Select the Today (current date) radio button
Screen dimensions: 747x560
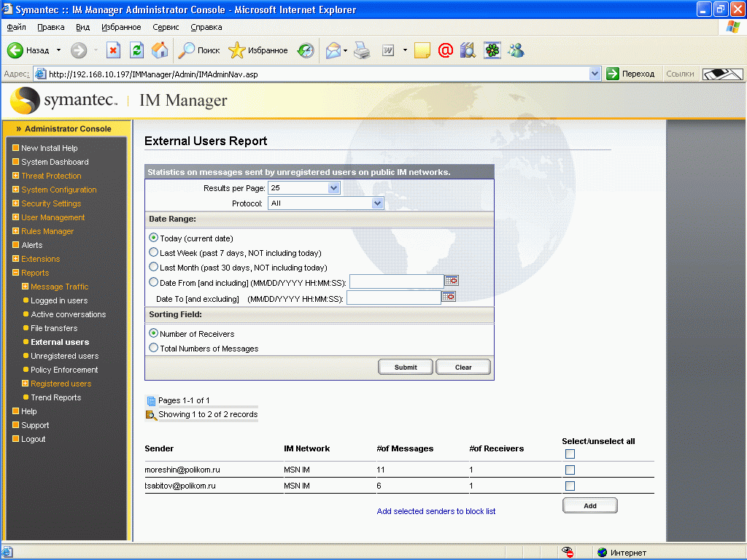coord(153,238)
